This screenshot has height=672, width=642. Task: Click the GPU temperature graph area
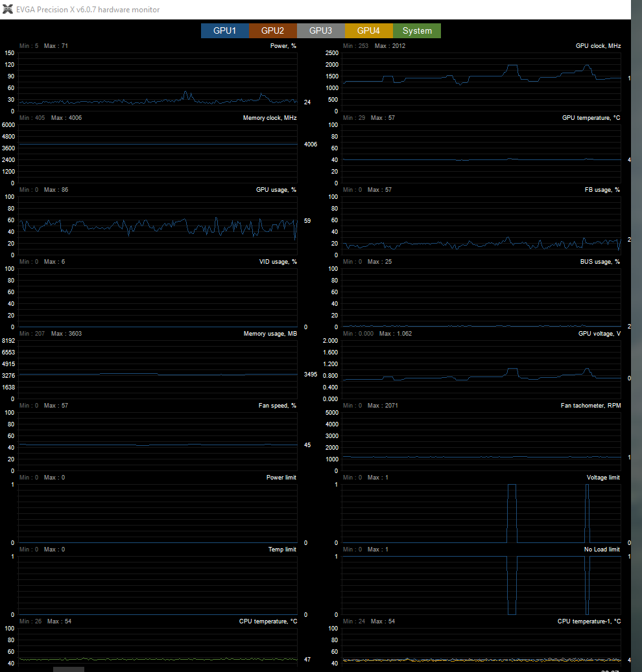click(481, 154)
